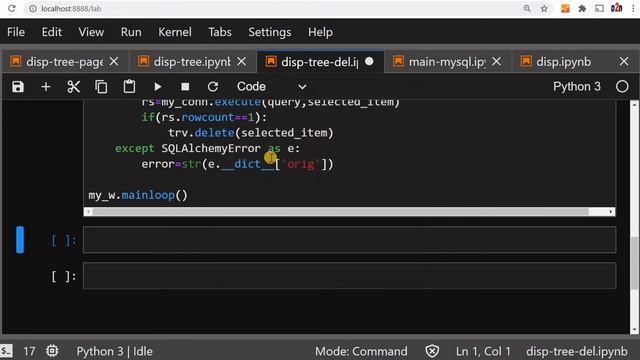This screenshot has height=360, width=640.
Task: Click the horizontal scrollbar under the code cell
Action: point(341,211)
